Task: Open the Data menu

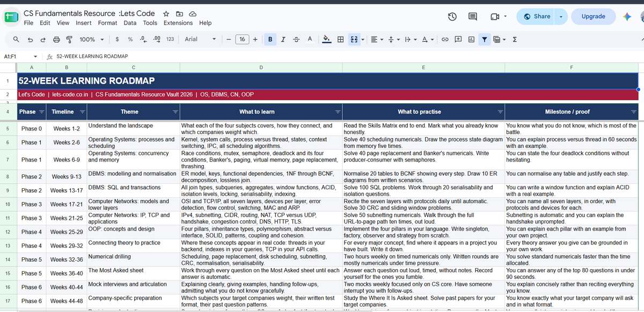Action: click(130, 23)
